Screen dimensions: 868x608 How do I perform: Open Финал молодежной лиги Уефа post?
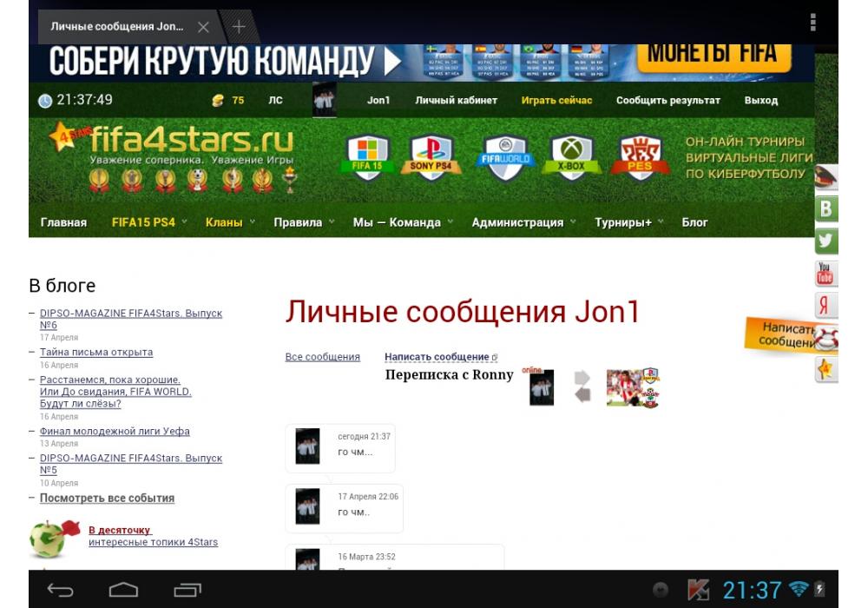click(x=115, y=432)
